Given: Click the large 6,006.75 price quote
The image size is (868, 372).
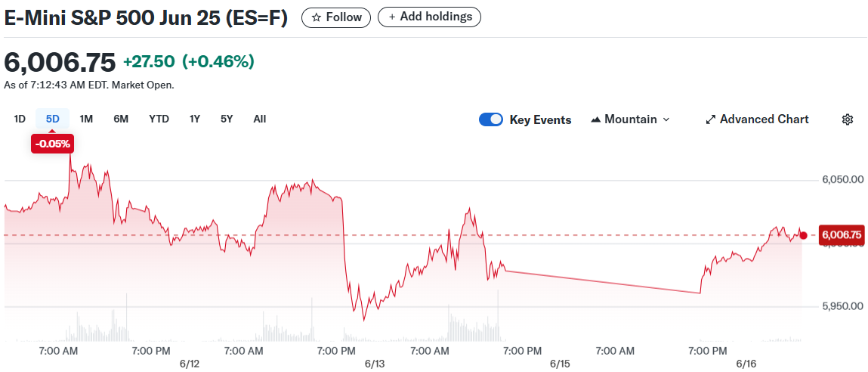Looking at the screenshot, I should coord(60,61).
